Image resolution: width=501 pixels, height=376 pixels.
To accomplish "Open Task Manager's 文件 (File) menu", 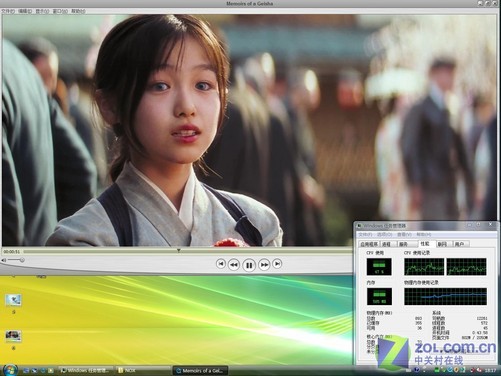I will point(365,235).
